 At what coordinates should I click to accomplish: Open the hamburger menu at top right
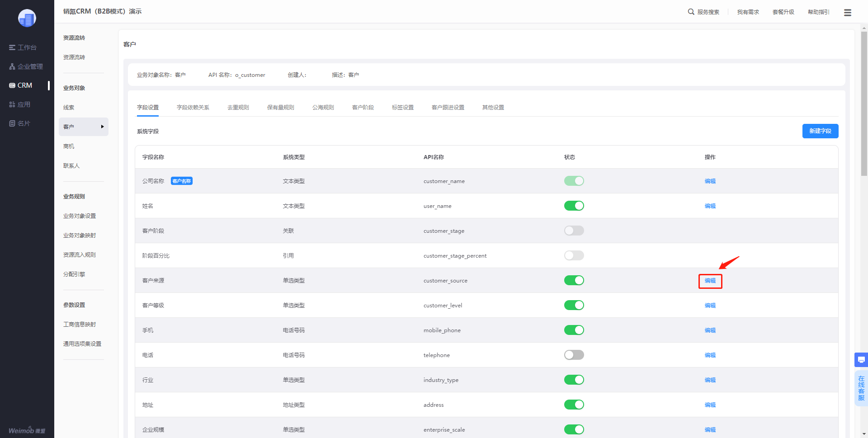pos(848,13)
